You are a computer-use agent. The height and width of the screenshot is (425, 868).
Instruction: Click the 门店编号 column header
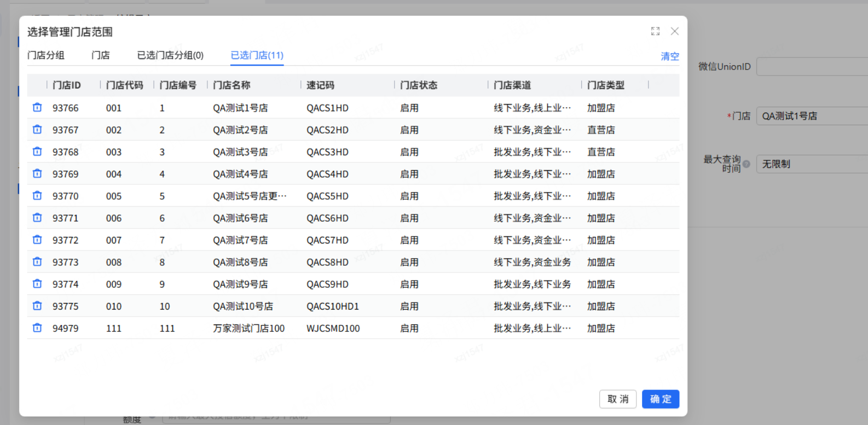[178, 85]
